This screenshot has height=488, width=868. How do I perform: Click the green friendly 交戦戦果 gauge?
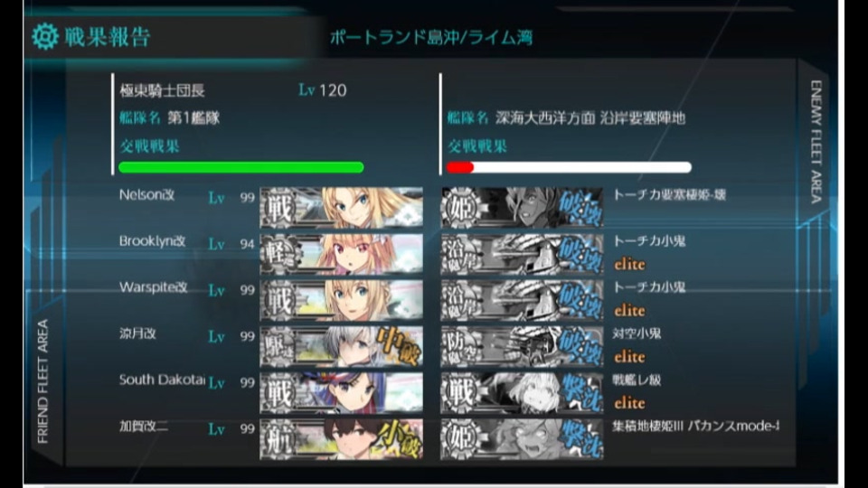[241, 167]
